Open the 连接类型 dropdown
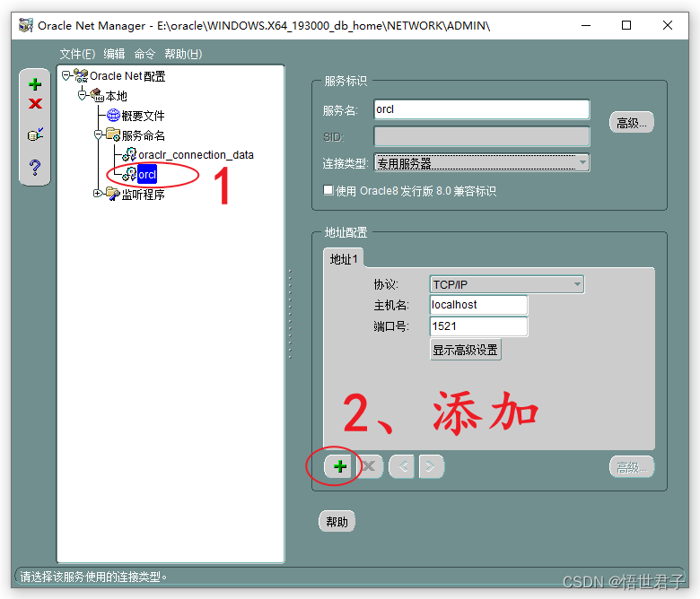This screenshot has height=599, width=700. point(582,163)
